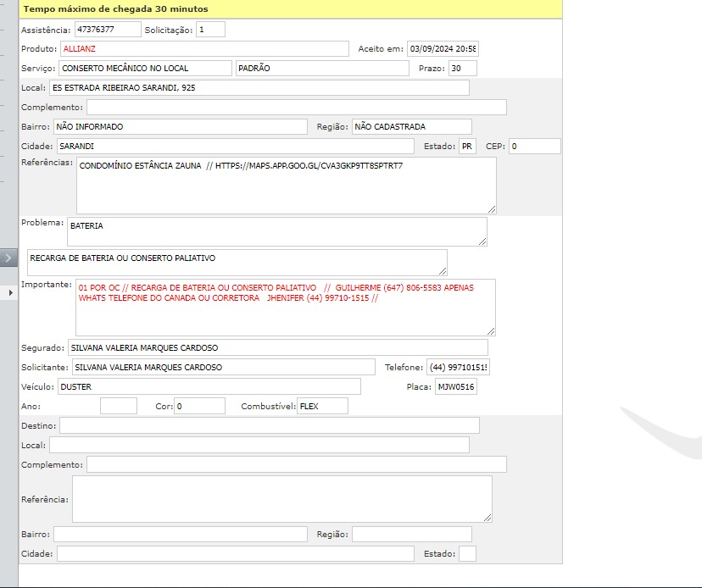Select the Prazo field

click(x=462, y=68)
